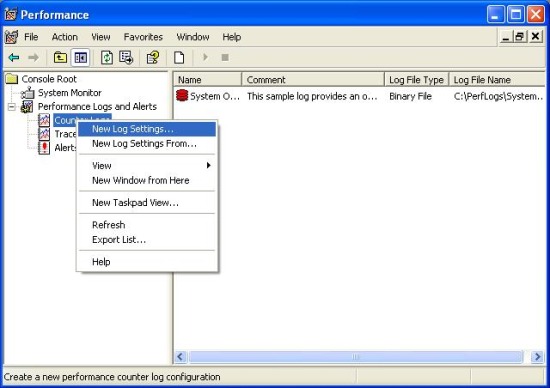Click the 'This sample log provides' comment cell
This screenshot has height=388, width=550.
coord(312,96)
